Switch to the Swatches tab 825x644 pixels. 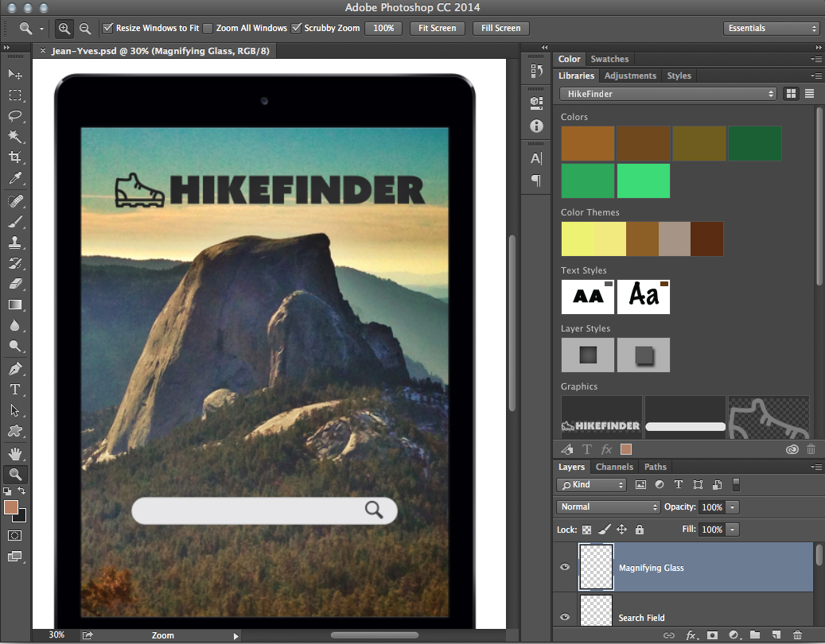coord(609,59)
